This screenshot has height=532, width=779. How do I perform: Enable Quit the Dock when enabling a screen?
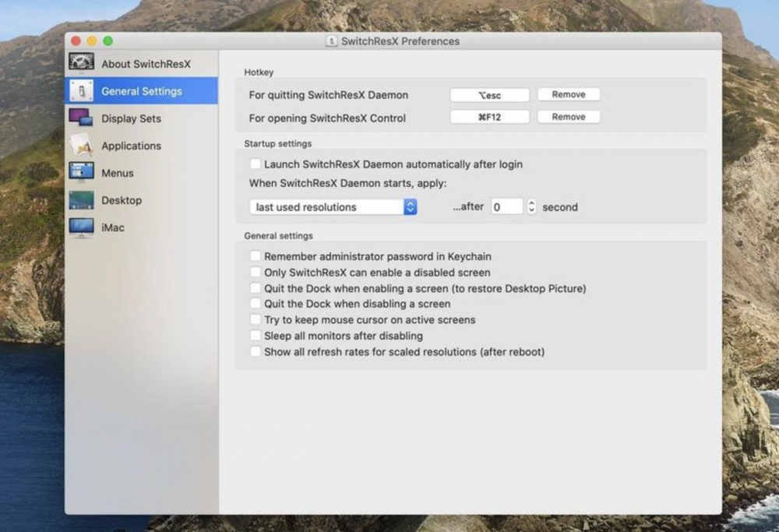tap(256, 287)
